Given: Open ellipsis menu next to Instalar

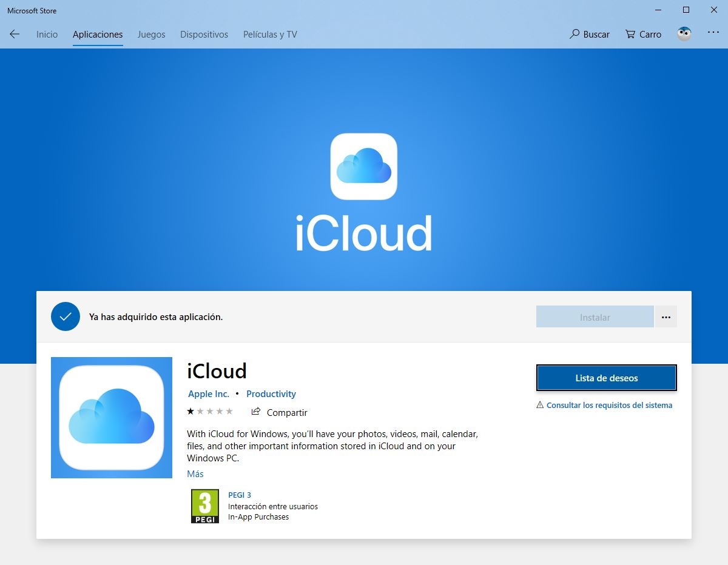Looking at the screenshot, I should [666, 317].
